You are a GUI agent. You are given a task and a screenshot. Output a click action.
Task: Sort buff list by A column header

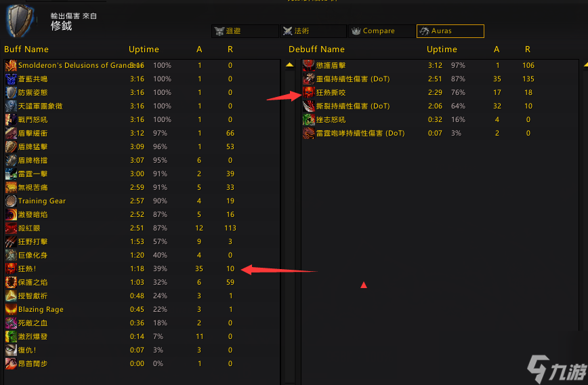(199, 49)
